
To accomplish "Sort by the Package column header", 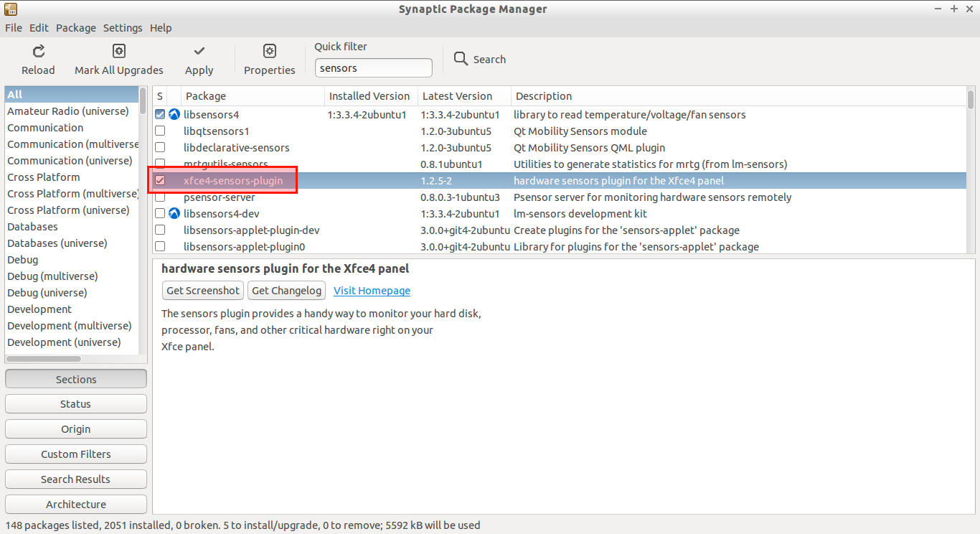I will [253, 96].
